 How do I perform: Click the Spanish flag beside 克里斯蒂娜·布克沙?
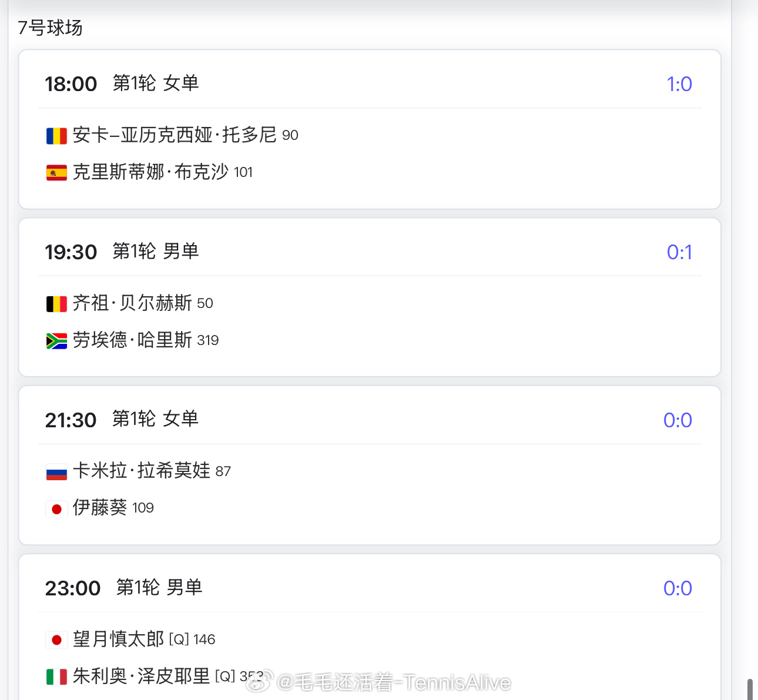tap(56, 173)
